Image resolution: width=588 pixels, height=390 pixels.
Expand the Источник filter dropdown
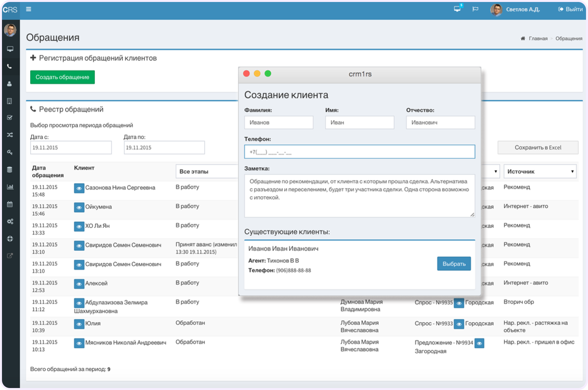coord(540,171)
